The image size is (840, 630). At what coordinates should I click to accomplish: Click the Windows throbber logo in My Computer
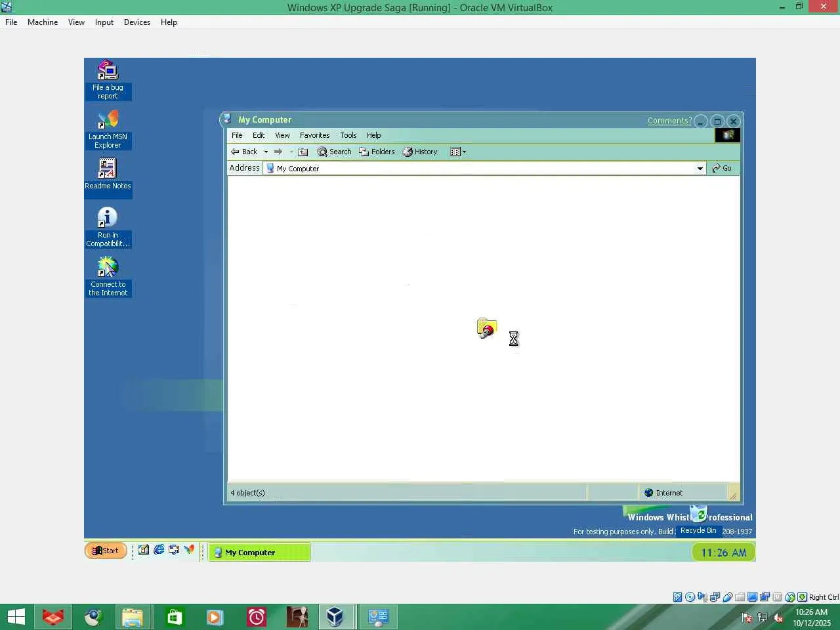click(728, 135)
